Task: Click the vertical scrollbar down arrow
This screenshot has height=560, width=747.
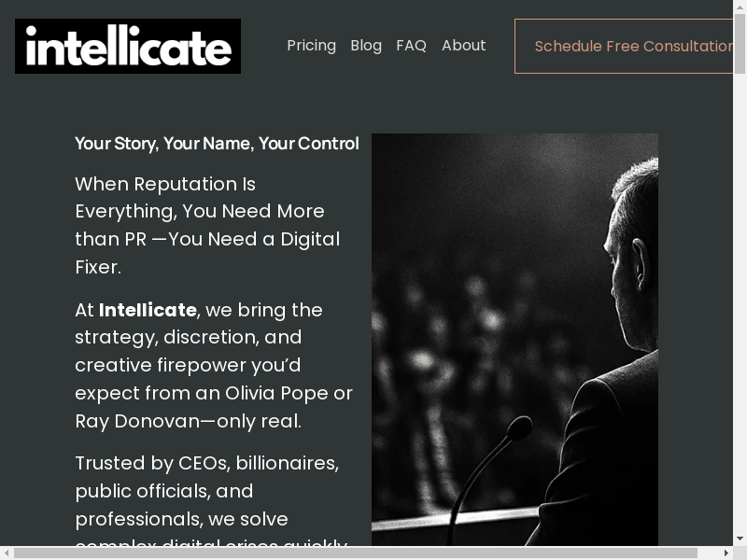Action: click(x=740, y=539)
